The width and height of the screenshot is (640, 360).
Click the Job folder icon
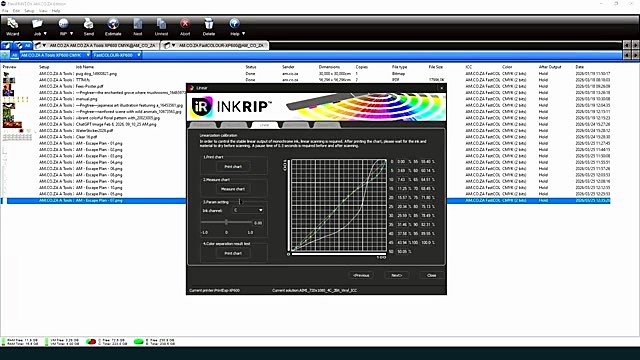37,24
